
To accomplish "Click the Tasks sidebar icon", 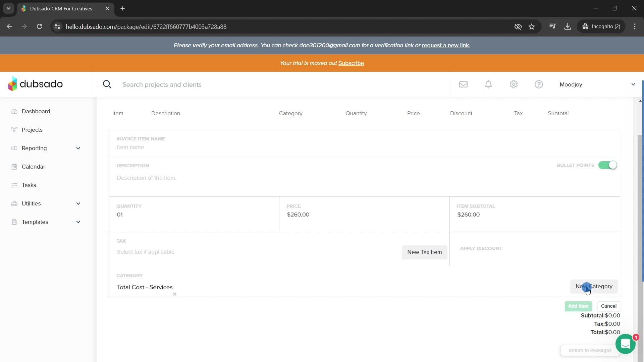I will (14, 185).
